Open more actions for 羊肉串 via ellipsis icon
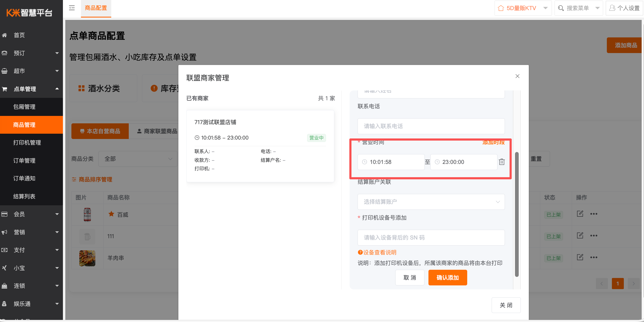Viewport: 644px width, 322px height. click(x=594, y=257)
